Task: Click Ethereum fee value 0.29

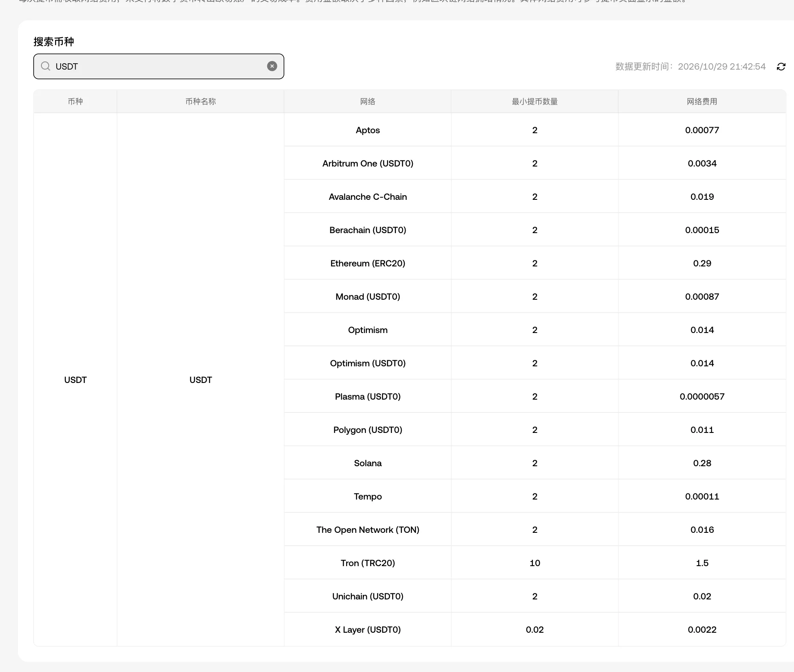Action: [x=702, y=263]
